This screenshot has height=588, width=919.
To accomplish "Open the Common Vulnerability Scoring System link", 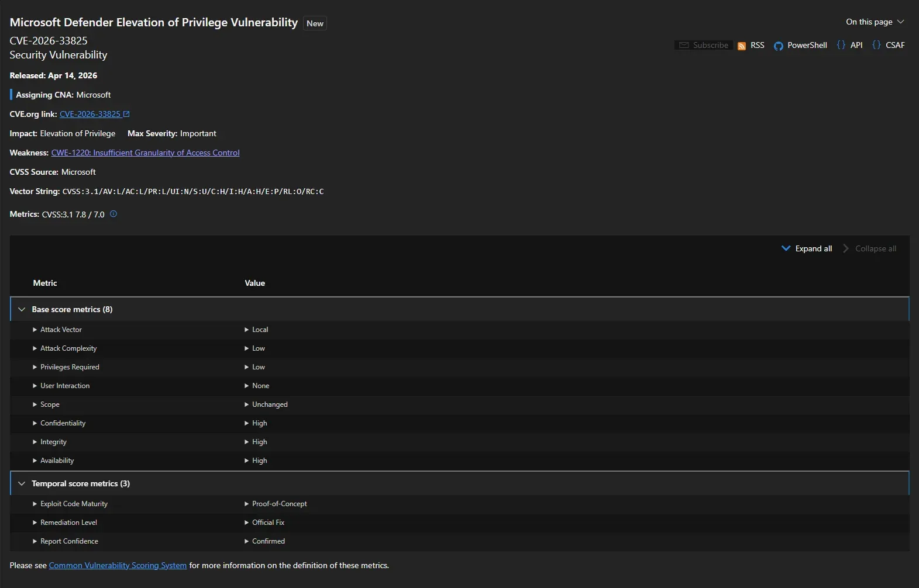I will click(x=118, y=565).
